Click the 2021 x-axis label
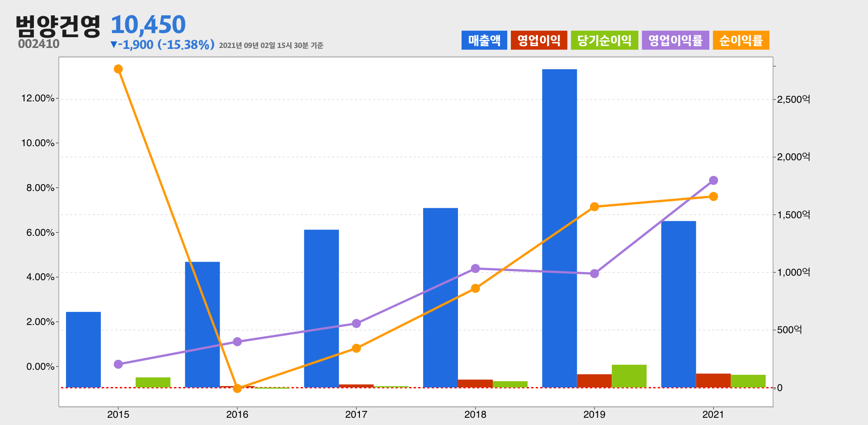This screenshot has width=868, height=425. tap(713, 415)
